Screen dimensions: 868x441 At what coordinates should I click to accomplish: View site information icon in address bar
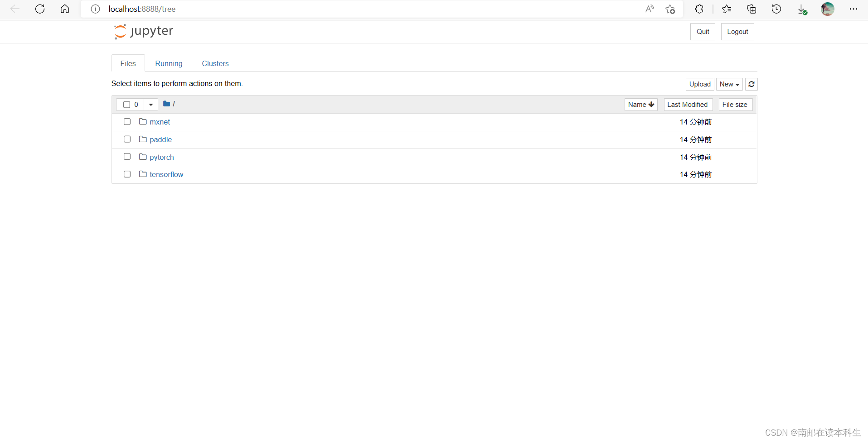95,9
